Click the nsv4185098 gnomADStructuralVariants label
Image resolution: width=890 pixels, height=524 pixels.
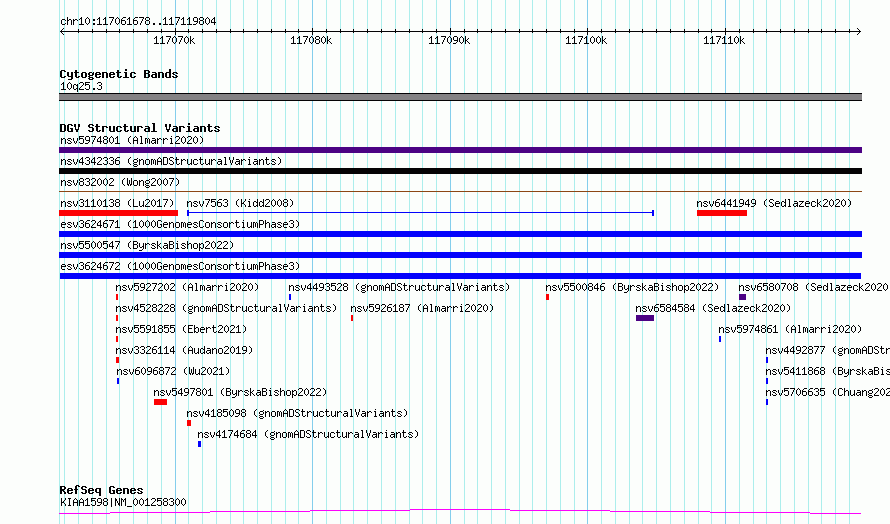click(x=297, y=413)
